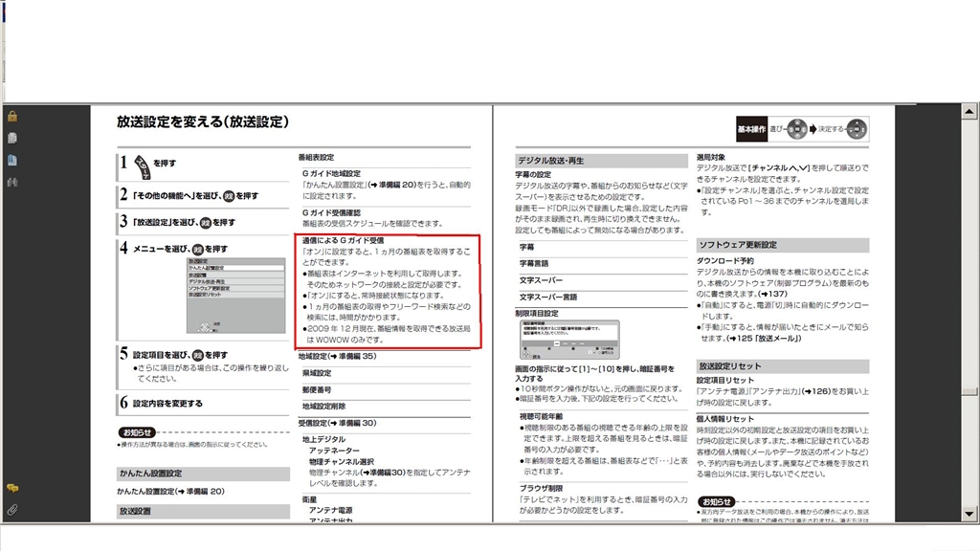Click the 字幕言語 item
Viewport: 980px width, 551px height.
pyautogui.click(x=534, y=264)
